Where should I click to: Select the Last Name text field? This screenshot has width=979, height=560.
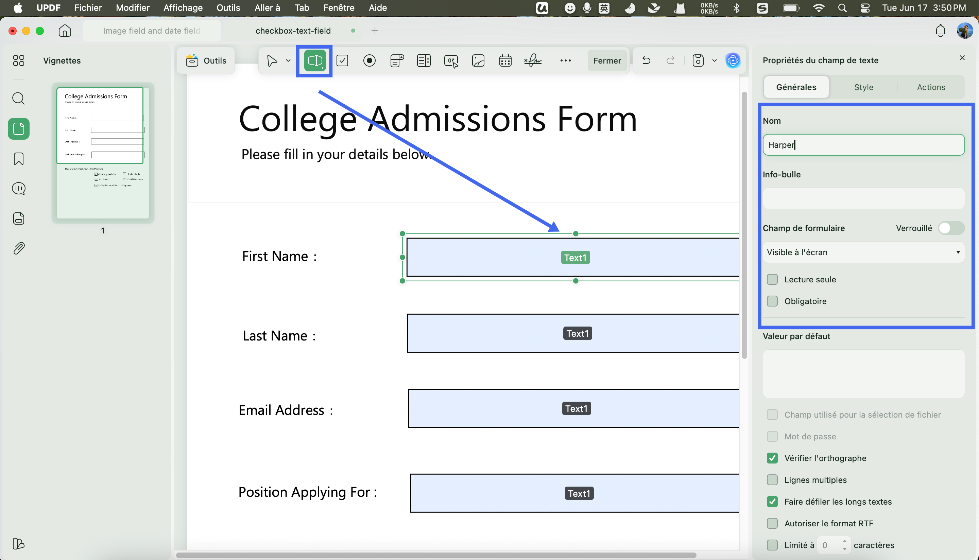(573, 333)
